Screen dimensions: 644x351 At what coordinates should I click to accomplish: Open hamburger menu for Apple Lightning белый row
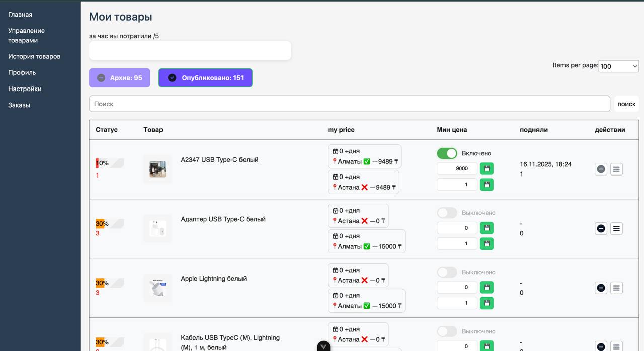click(x=616, y=288)
